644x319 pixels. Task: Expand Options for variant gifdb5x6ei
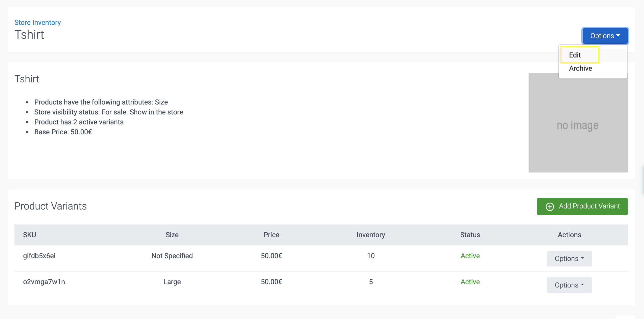[569, 258]
